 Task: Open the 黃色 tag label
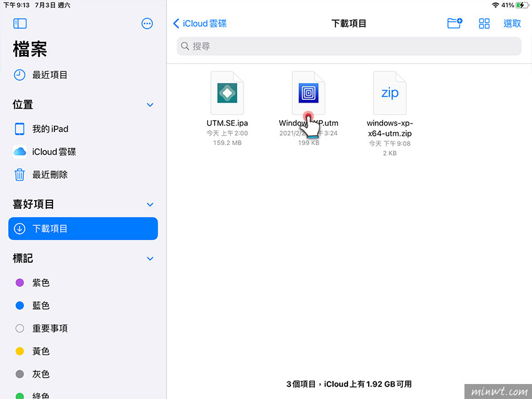click(x=41, y=351)
